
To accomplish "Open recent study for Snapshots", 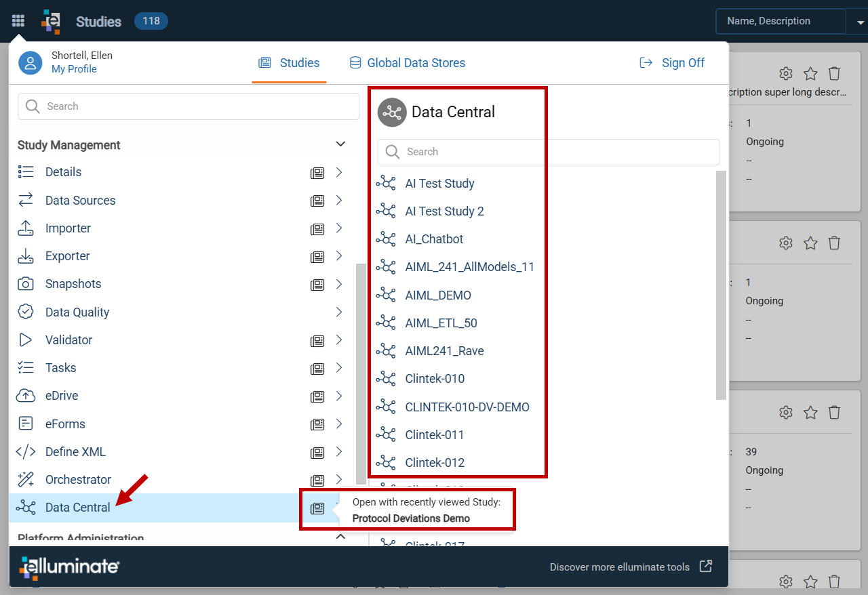I will click(317, 285).
